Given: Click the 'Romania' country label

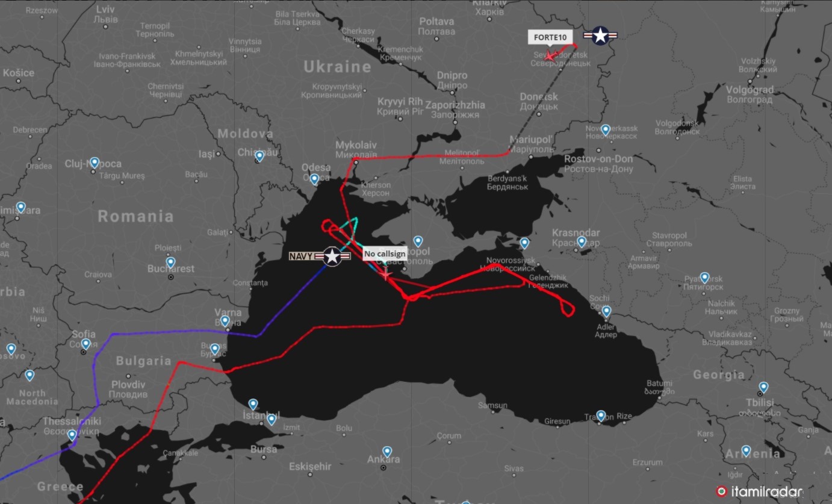Looking at the screenshot, I should [x=136, y=216].
